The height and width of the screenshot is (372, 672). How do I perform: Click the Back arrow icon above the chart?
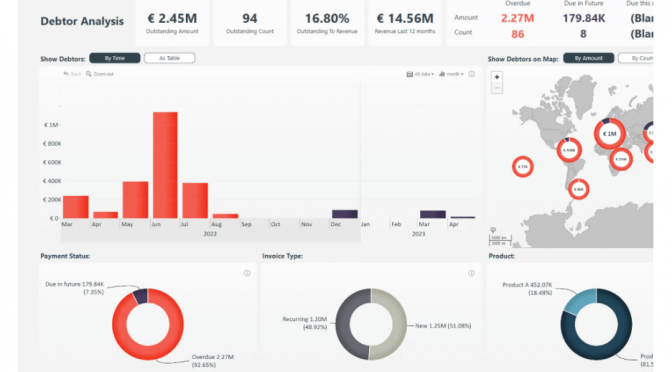66,74
